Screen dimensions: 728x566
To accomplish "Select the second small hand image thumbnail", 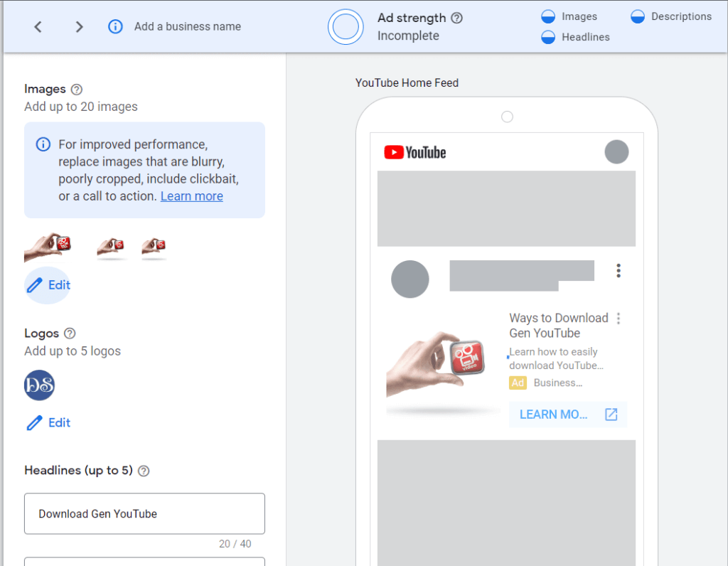I will pos(112,248).
